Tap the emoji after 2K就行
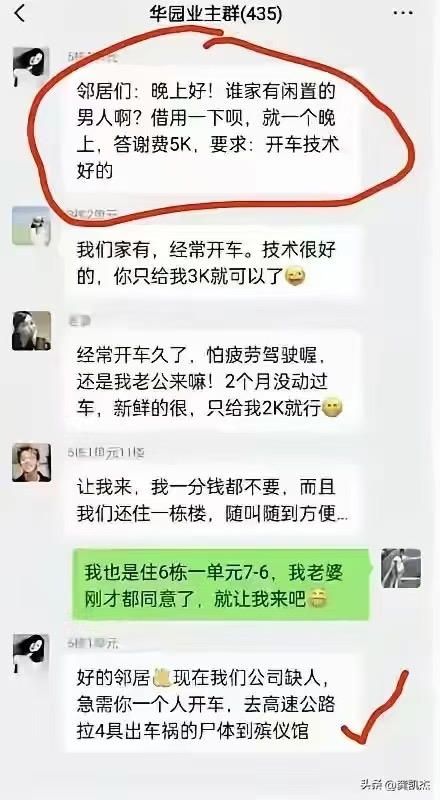440x800 pixels. 333,408
